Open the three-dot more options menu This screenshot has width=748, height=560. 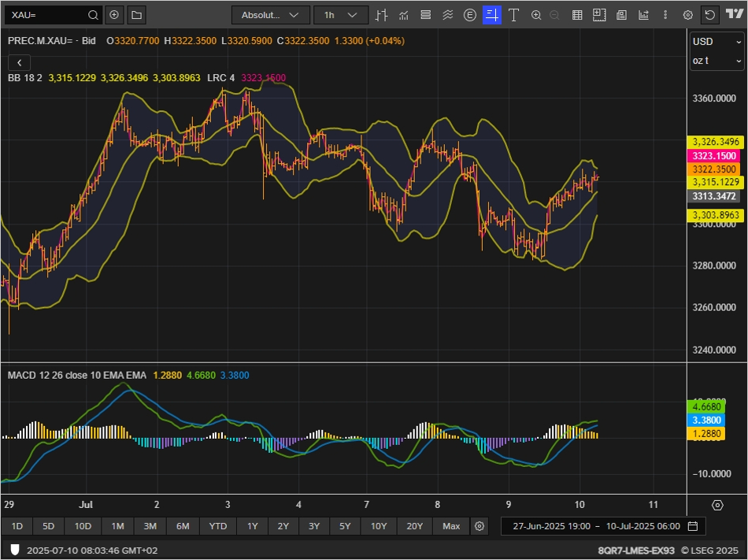coord(665,15)
